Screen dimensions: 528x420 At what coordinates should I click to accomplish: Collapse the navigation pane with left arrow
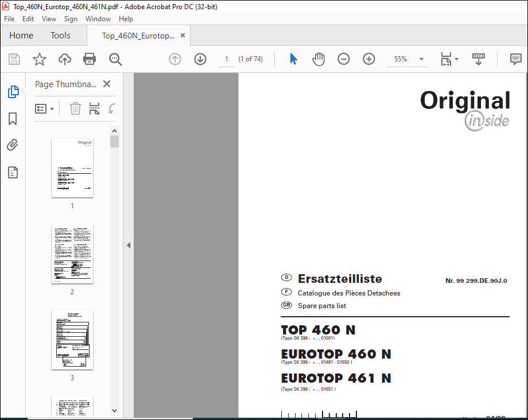pyautogui.click(x=129, y=246)
